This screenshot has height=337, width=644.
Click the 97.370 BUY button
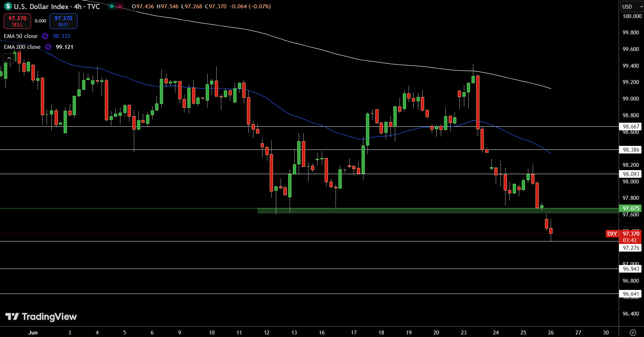click(x=63, y=21)
